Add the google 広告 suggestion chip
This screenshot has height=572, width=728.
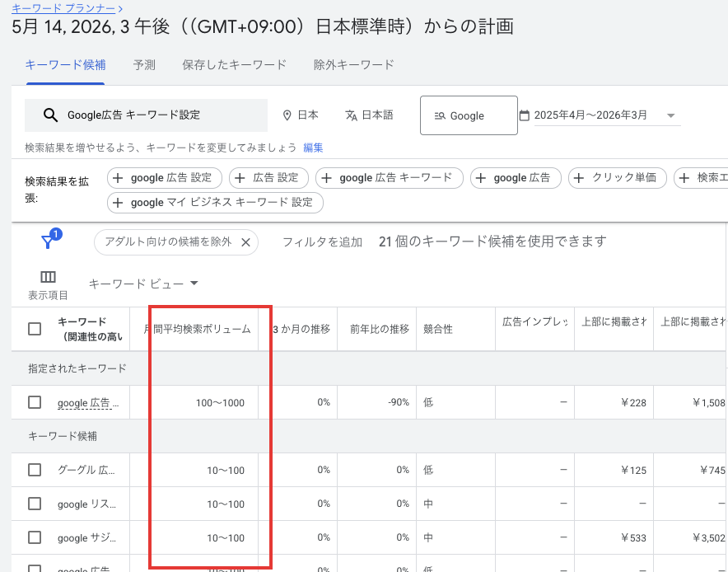pyautogui.click(x=516, y=178)
